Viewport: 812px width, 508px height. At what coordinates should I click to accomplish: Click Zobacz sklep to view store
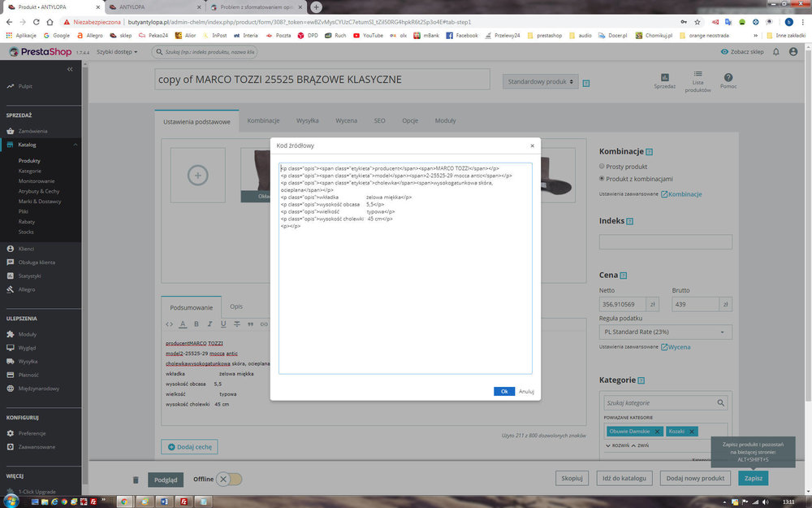(x=742, y=52)
